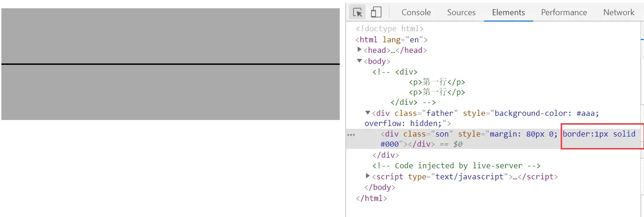Select the closing div tag of father
The height and width of the screenshot is (217, 644).
(386, 155)
